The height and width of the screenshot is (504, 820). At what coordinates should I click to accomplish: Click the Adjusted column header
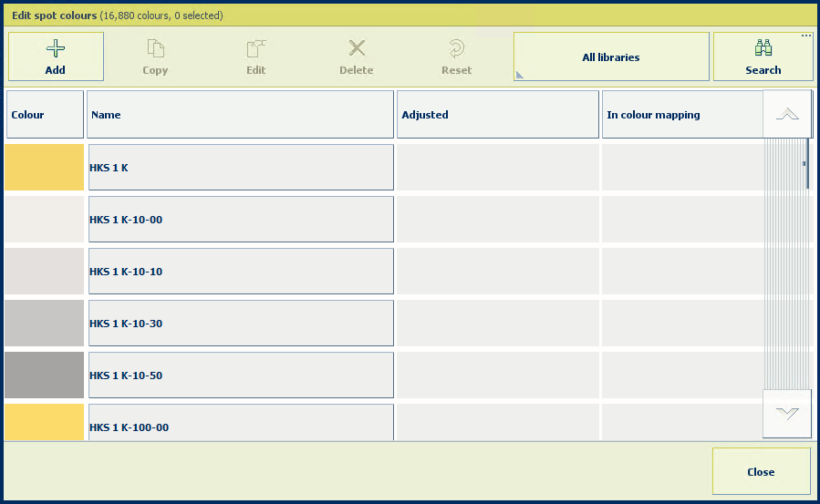[498, 115]
